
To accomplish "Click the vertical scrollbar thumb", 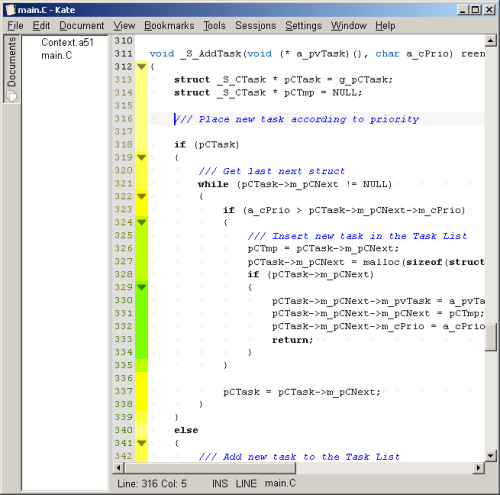I will coord(490,337).
